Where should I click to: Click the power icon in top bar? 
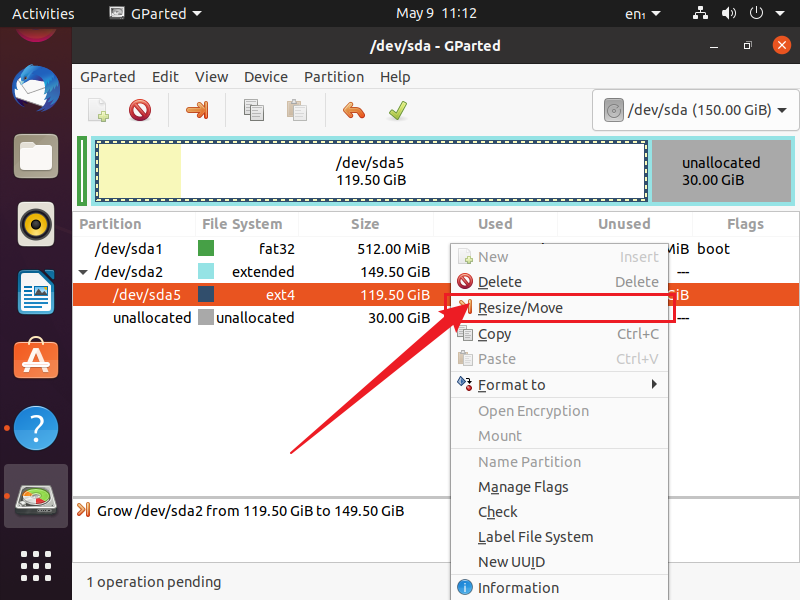[x=756, y=13]
